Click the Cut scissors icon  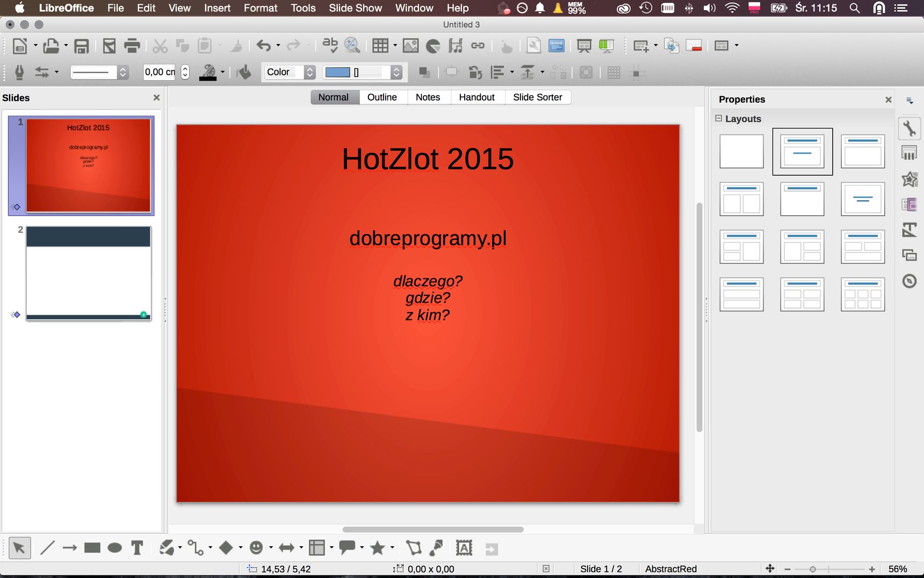tap(160, 46)
